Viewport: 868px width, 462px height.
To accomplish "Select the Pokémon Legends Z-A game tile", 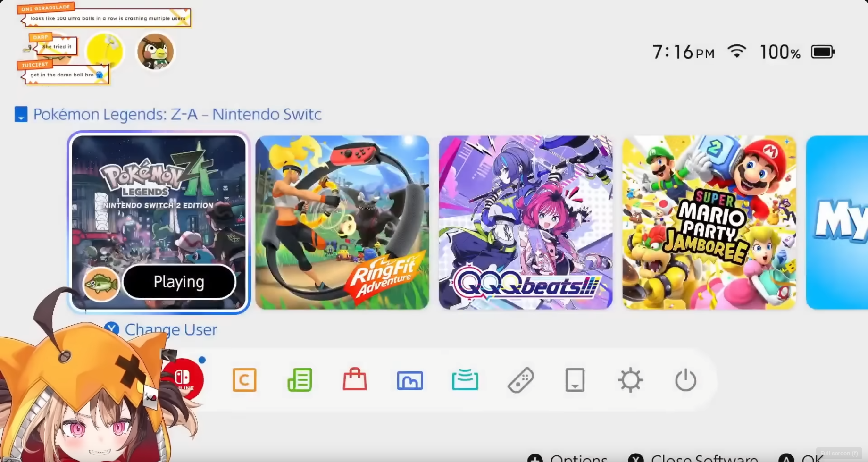I will 159,222.
